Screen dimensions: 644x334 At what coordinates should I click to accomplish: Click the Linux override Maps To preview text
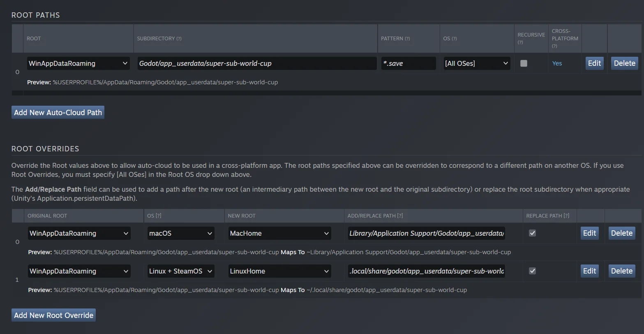[247, 290]
